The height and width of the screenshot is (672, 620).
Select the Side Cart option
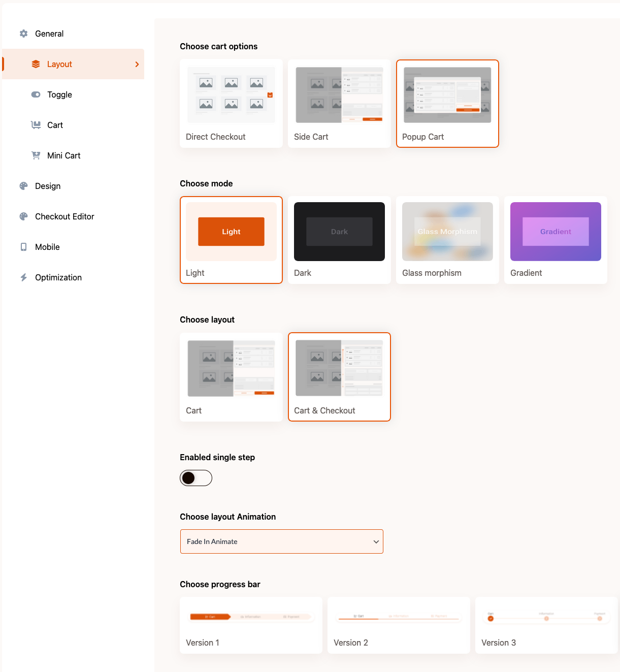339,104
